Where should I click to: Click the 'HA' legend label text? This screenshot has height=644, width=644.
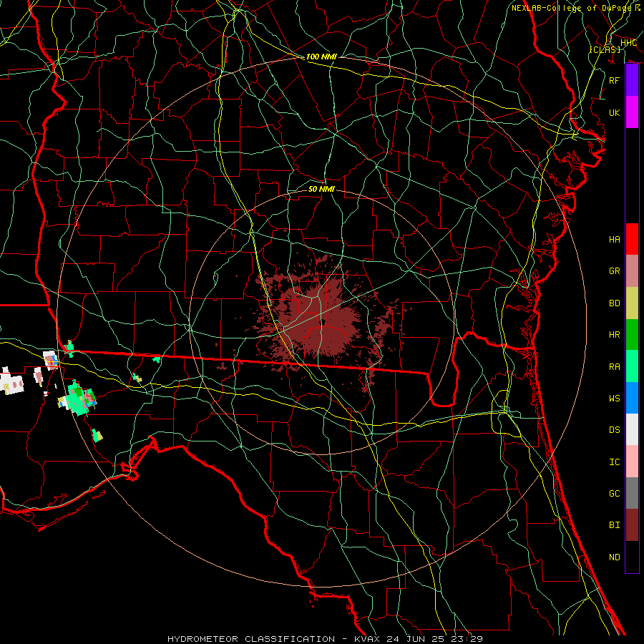pos(615,239)
